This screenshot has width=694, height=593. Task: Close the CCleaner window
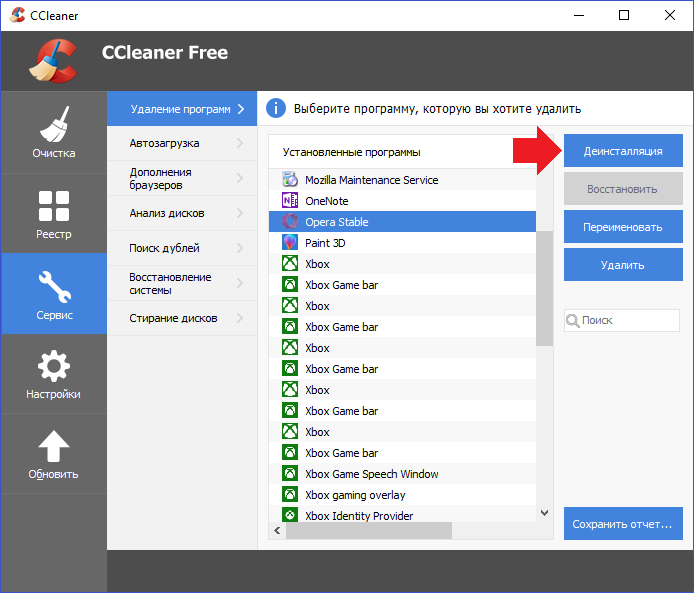point(670,15)
